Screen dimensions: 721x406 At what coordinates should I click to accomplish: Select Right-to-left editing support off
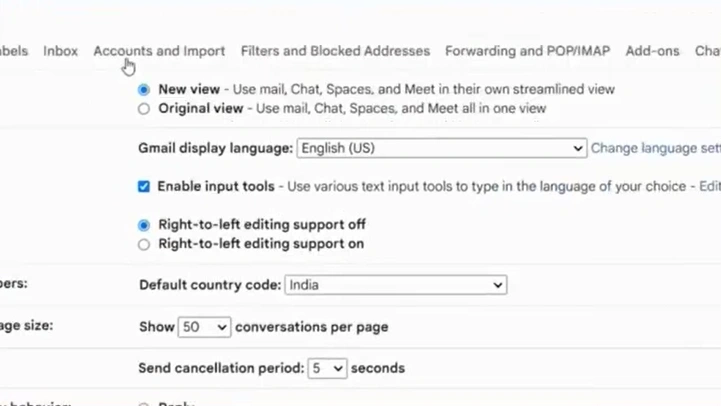pyautogui.click(x=144, y=225)
